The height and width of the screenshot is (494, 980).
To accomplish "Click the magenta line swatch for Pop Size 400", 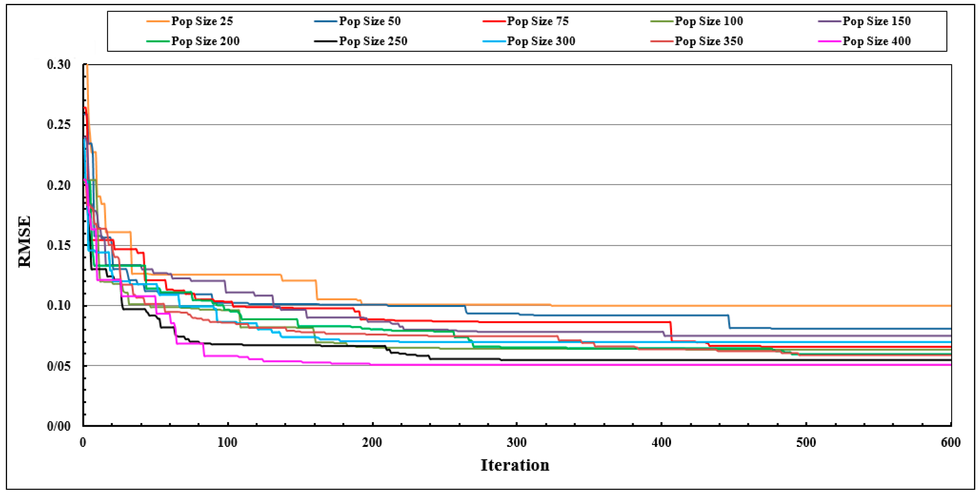I will click(829, 41).
